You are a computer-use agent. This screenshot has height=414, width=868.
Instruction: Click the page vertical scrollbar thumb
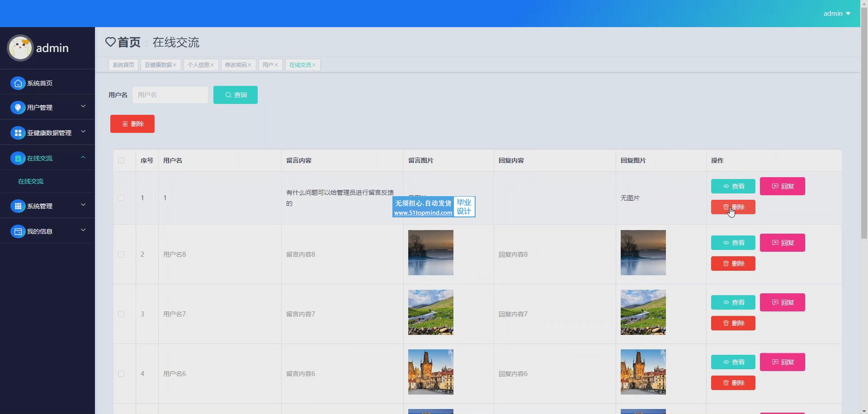click(864, 122)
